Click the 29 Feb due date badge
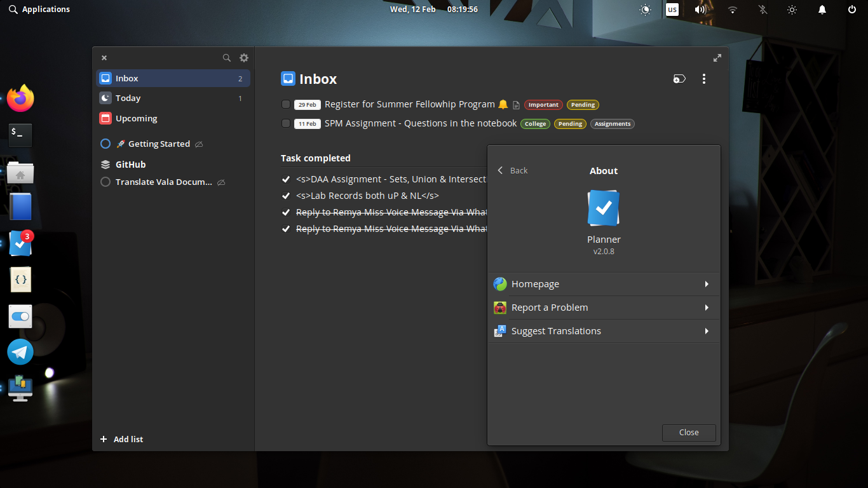This screenshot has height=488, width=868. click(308, 105)
